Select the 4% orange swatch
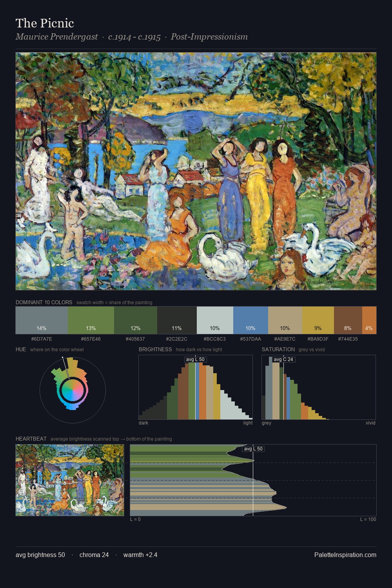Viewport: 392px width, 588px height. pyautogui.click(x=369, y=320)
